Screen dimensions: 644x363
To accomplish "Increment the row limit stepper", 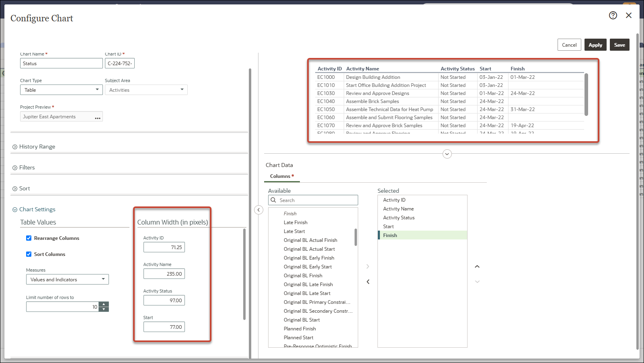I will tap(104, 304).
